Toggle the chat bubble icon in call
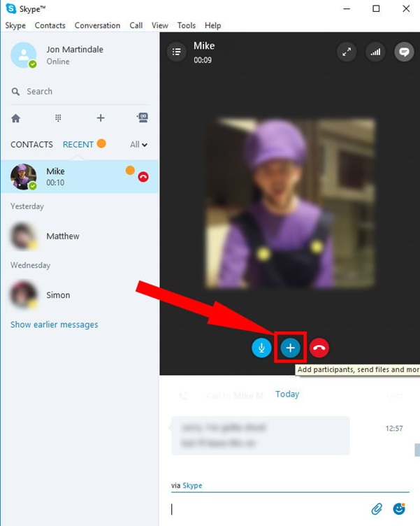The image size is (420, 526). click(403, 52)
